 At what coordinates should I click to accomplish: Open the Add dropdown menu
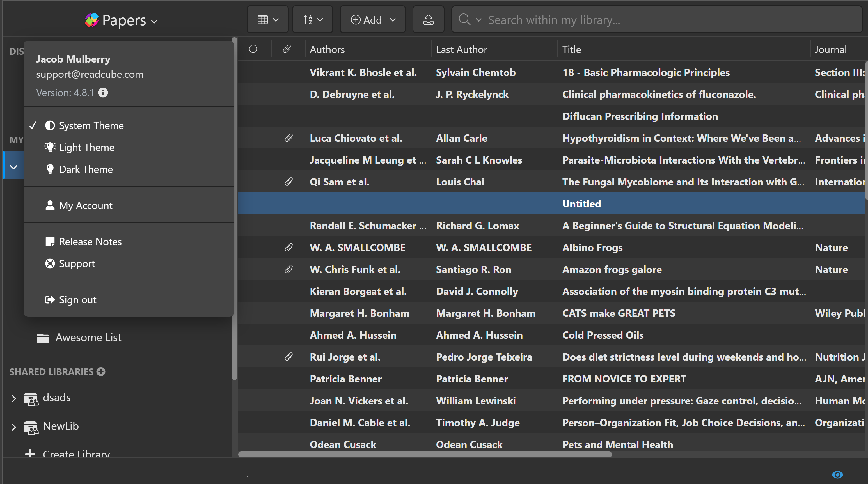click(x=373, y=20)
